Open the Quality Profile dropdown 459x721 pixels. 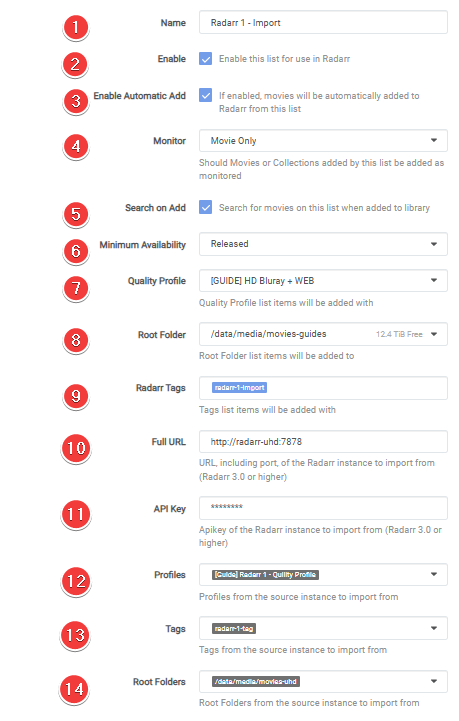tap(323, 280)
